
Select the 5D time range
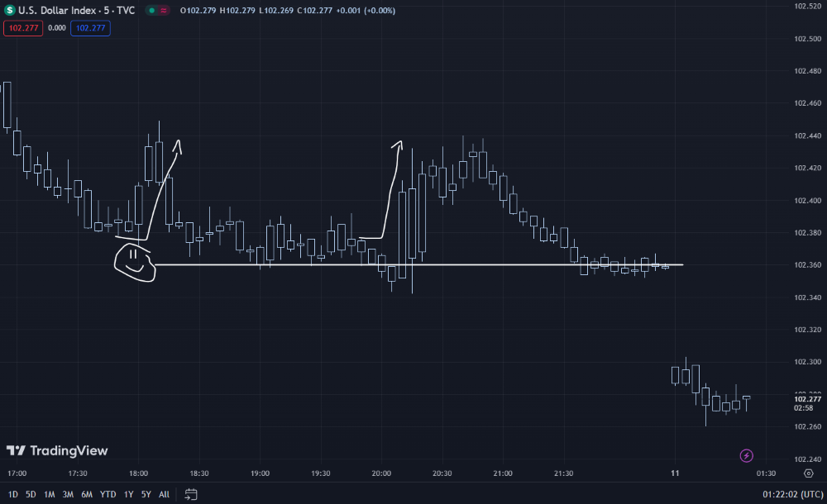coord(31,495)
